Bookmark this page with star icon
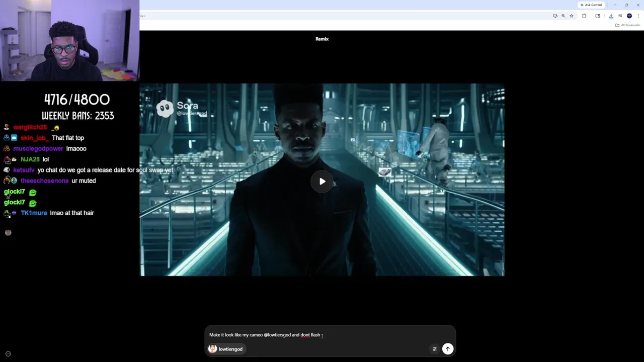 (572, 16)
